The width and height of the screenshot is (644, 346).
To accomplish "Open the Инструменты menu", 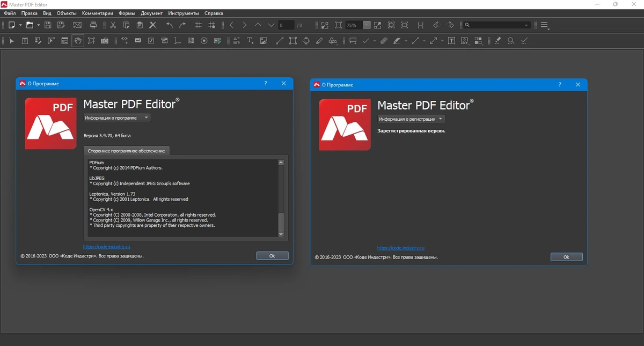I will tap(184, 13).
